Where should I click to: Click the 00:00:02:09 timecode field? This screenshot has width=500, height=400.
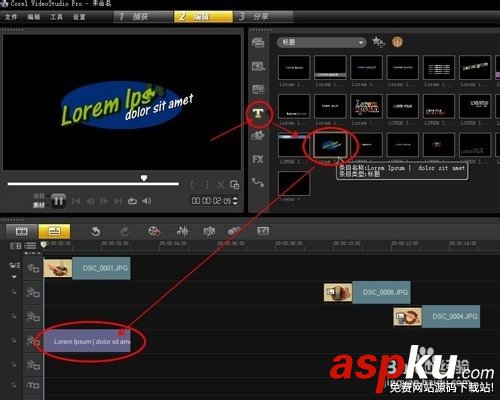click(x=211, y=201)
